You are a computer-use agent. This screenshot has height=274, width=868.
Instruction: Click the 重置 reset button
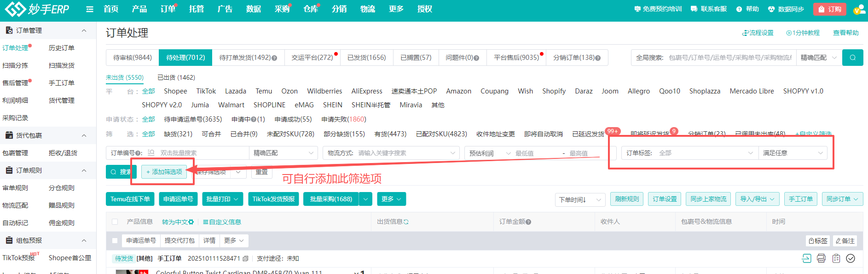pos(262,172)
